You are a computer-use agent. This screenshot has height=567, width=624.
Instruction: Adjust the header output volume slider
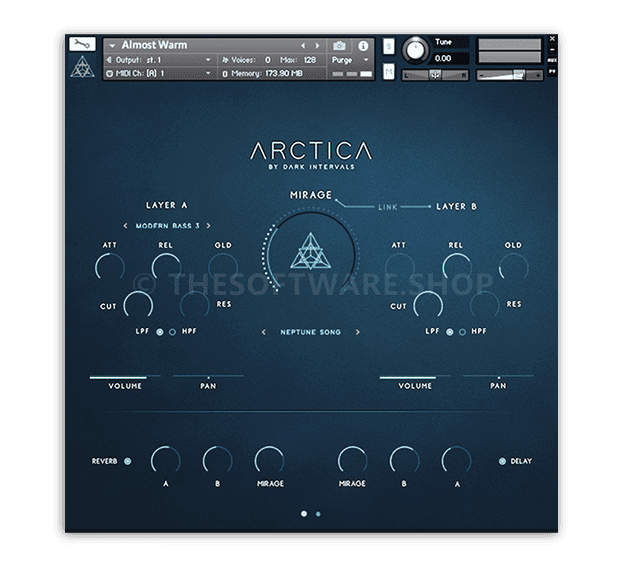coord(509,75)
